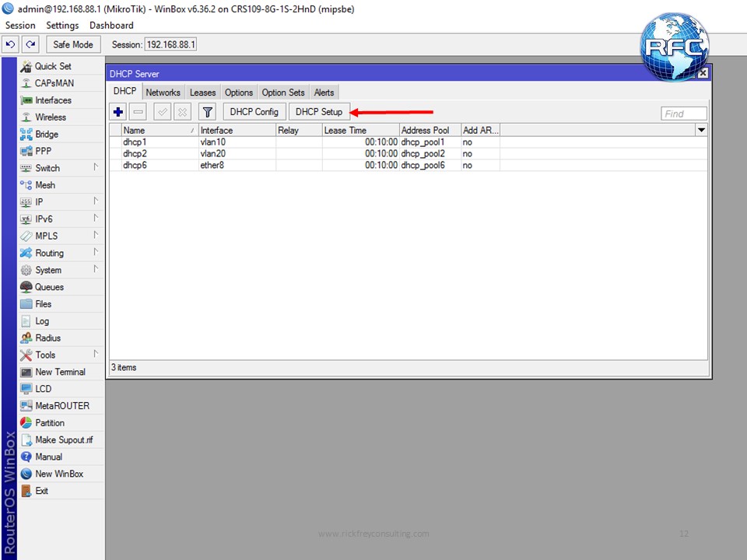Select the DHCP tab
Screen dimensions: 747x560
pos(124,92)
